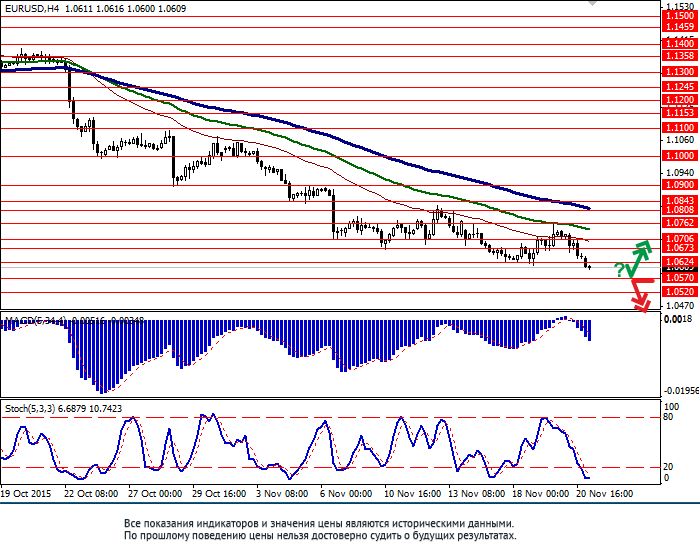Click the 1.1245 price level label
Image resolution: width=700 pixels, height=552 pixels.
pos(680,87)
